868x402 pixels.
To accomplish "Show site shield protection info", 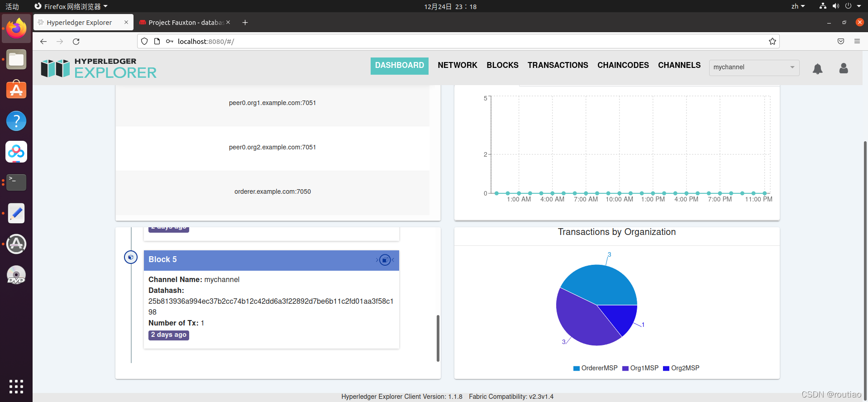I will (x=144, y=41).
